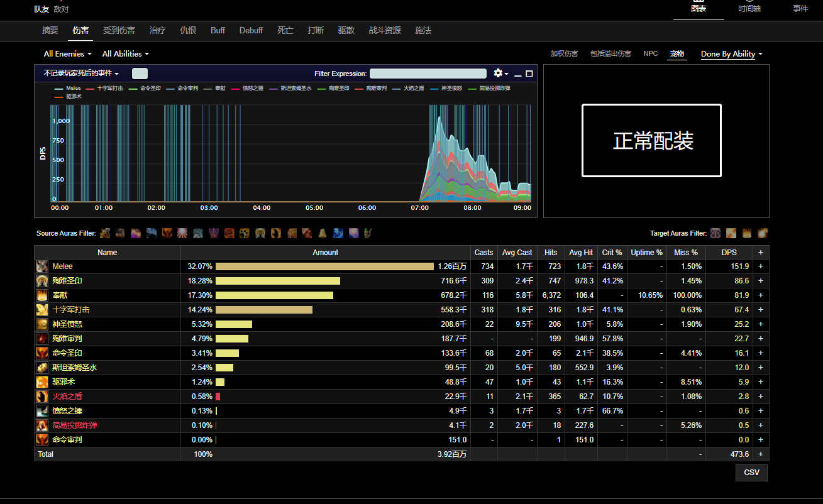This screenshot has height=504, width=823.
Task: Click the 火焰之盾 row ability icon
Action: (42, 397)
